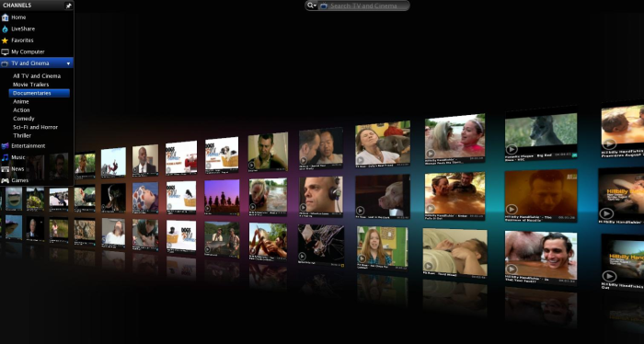Select All TV and Cinema
The width and height of the screenshot is (644, 344).
click(37, 76)
